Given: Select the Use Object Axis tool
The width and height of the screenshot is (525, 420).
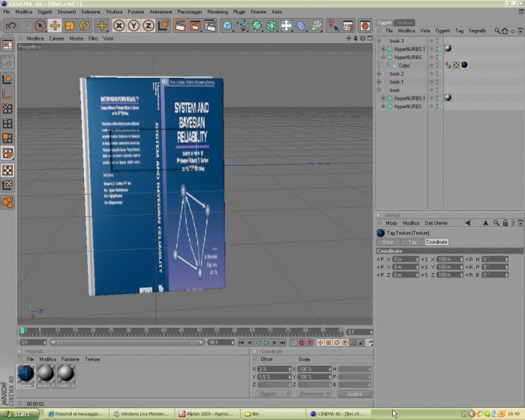Looking at the screenshot, I should (x=7, y=94).
